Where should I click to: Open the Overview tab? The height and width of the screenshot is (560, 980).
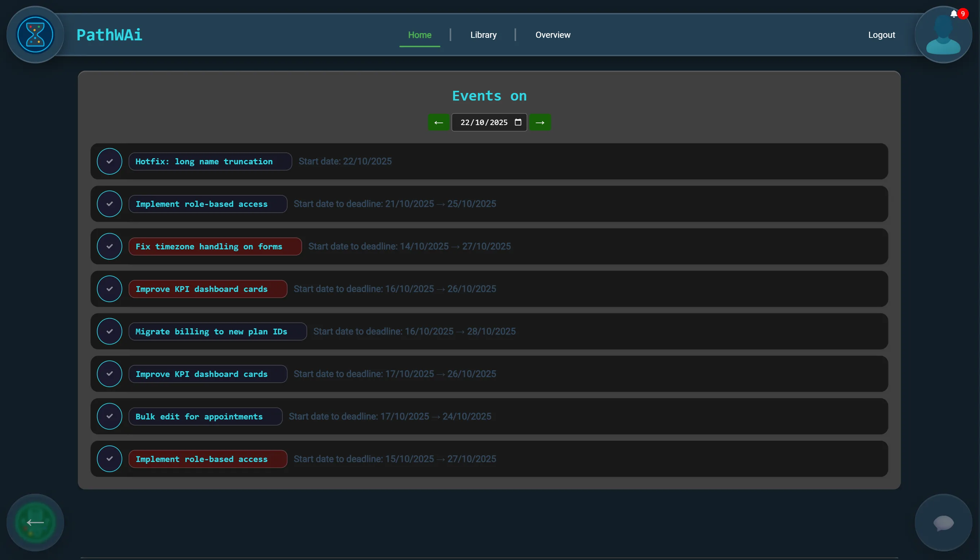(x=553, y=35)
